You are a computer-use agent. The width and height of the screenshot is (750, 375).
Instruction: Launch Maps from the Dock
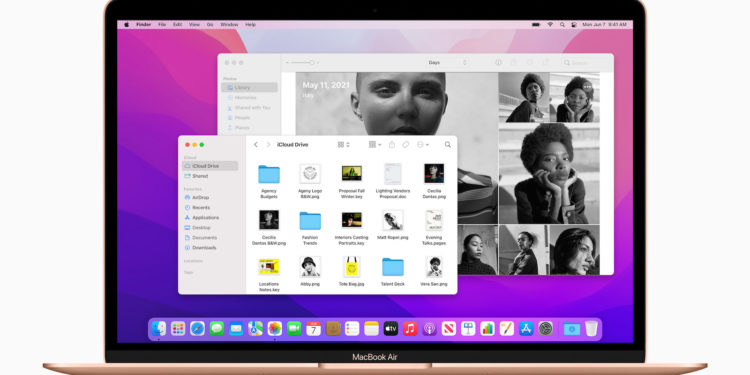(255, 329)
